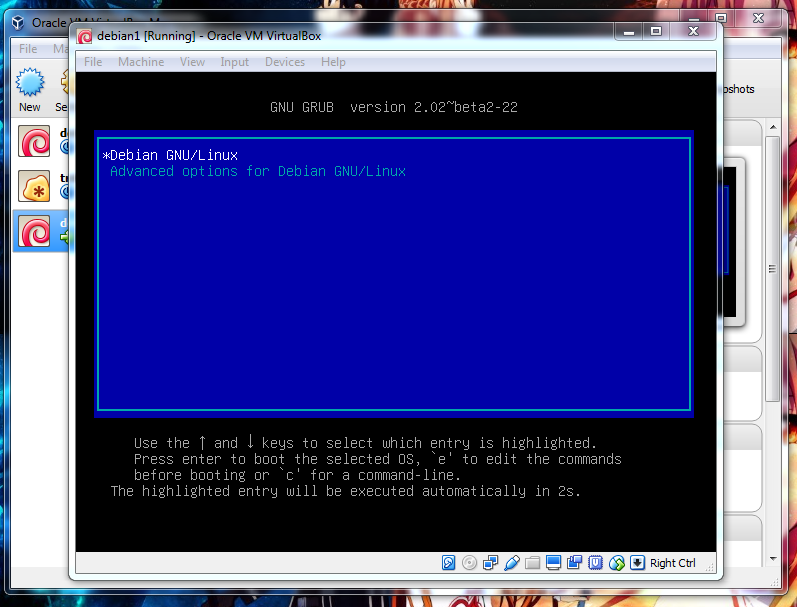The height and width of the screenshot is (607, 797).
Task: Select the Debian GNU/Linux boot entry
Action: point(394,155)
